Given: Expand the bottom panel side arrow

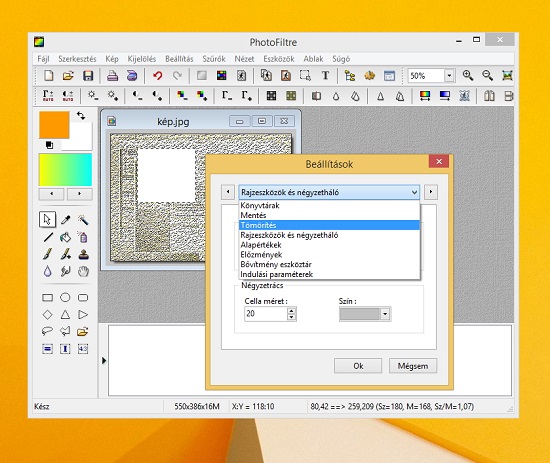Looking at the screenshot, I should click(x=104, y=360).
